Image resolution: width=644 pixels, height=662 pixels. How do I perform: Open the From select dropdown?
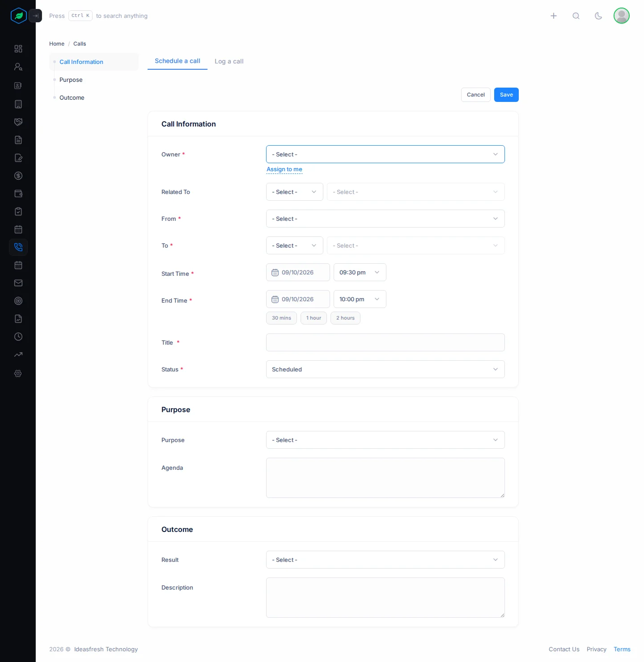(x=386, y=219)
